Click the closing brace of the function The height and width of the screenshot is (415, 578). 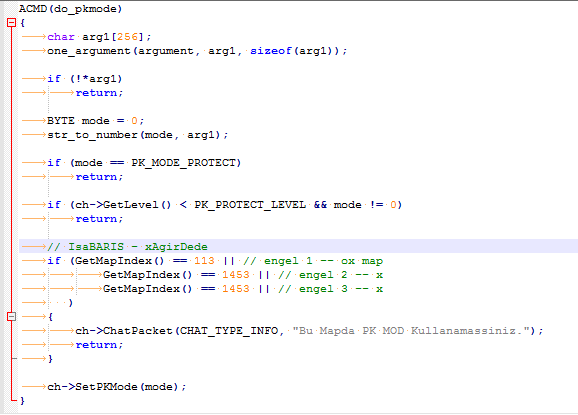pos(22,401)
